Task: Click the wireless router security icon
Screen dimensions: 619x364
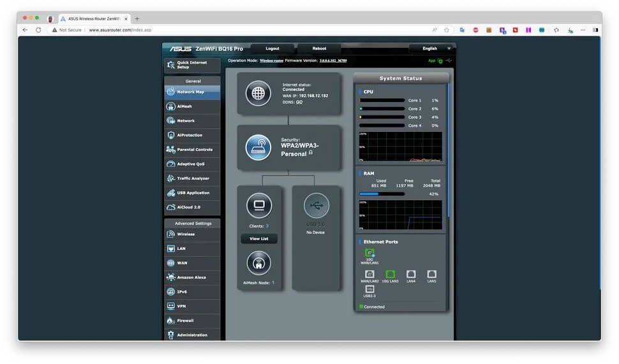Action: (x=258, y=147)
